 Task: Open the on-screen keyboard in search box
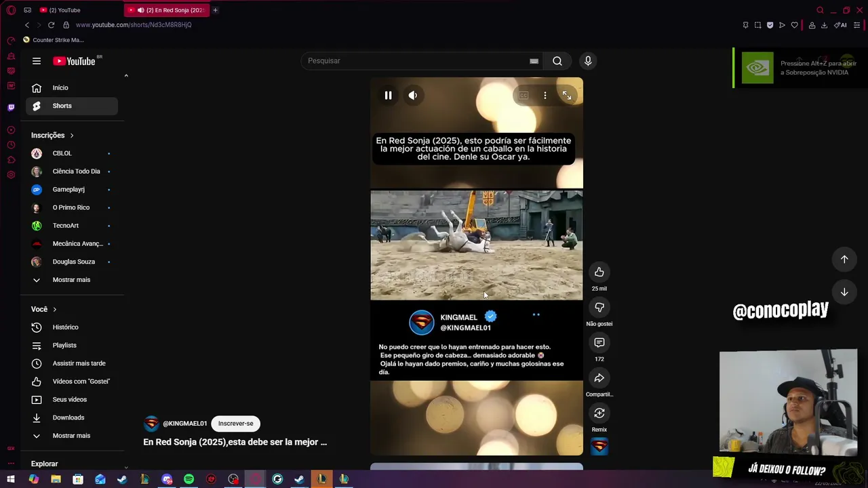coord(534,61)
